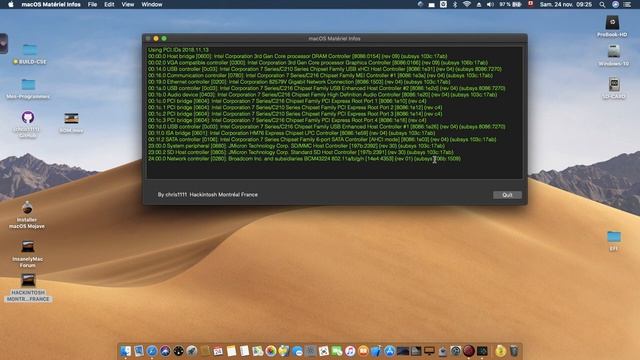
Task: Click the macOS Matériel Infos window title bar
Action: point(335,38)
